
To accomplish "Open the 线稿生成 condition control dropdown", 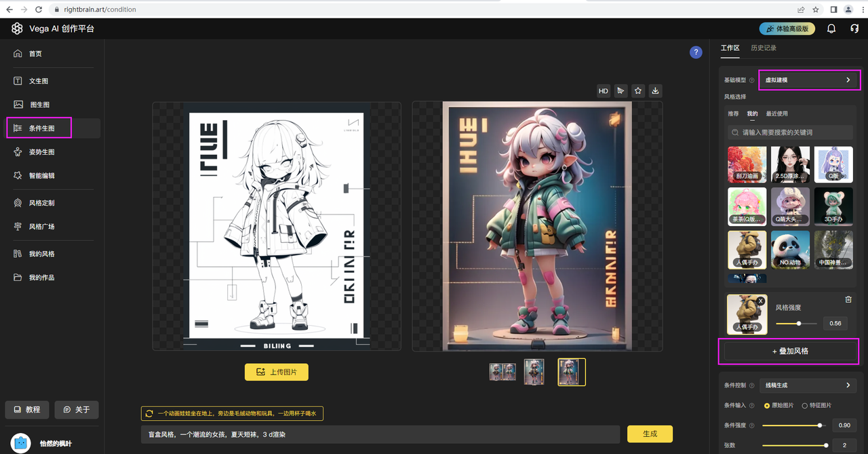I will pos(808,385).
